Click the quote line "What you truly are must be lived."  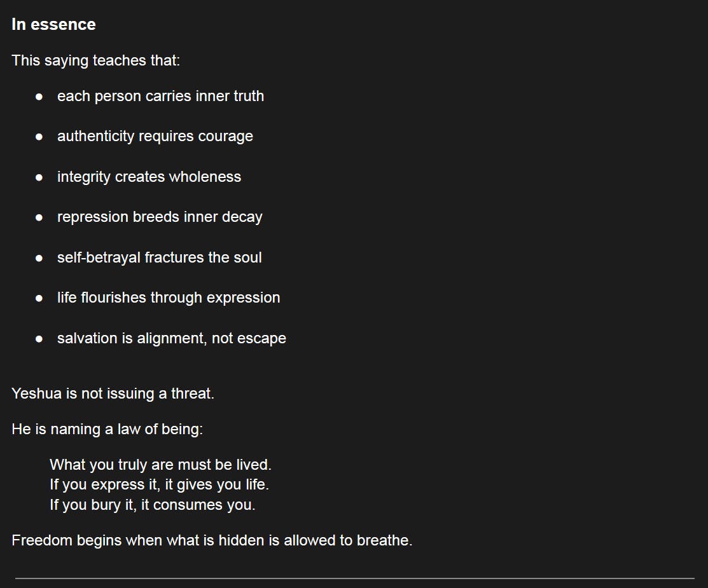160,465
